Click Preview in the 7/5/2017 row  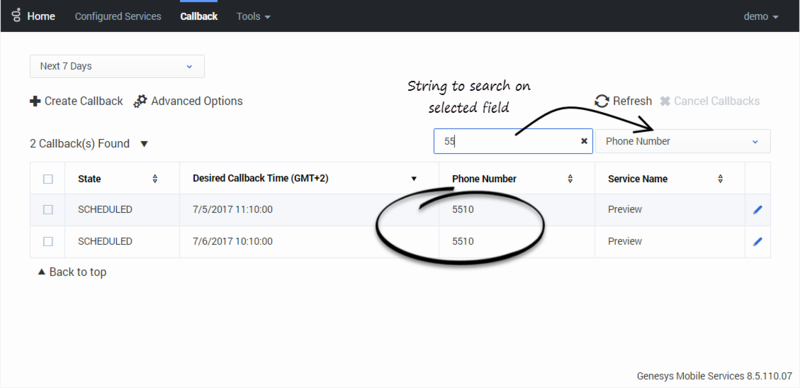coord(625,209)
